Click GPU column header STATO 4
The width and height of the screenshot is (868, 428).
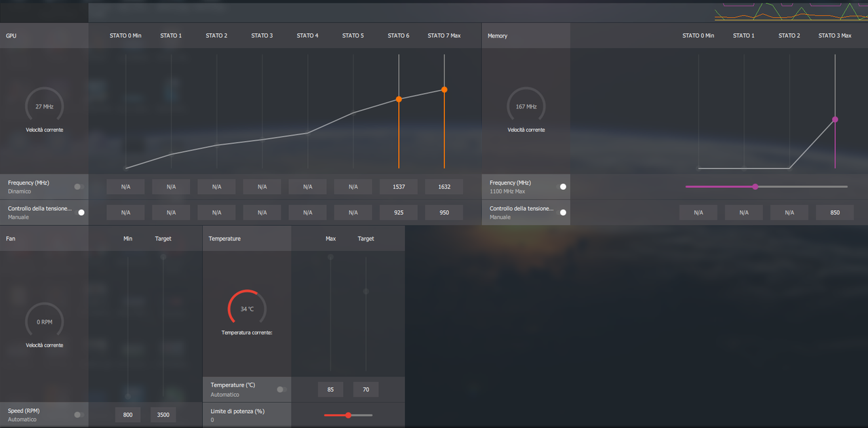tap(307, 35)
